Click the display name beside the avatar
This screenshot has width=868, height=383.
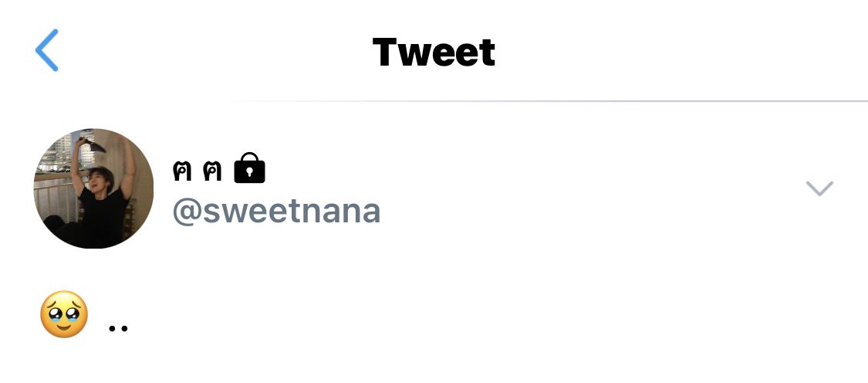click(x=198, y=170)
